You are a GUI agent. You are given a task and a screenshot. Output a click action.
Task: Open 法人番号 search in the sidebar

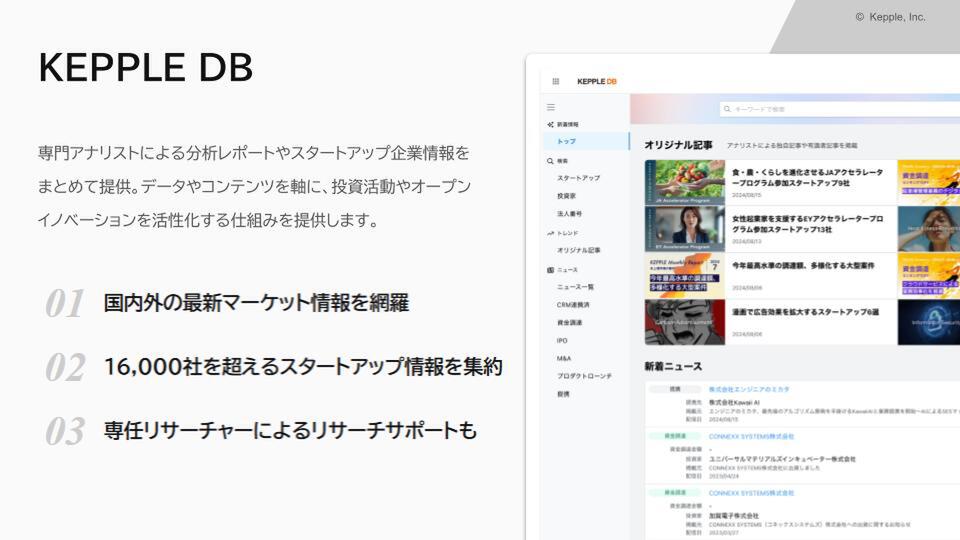(x=569, y=214)
